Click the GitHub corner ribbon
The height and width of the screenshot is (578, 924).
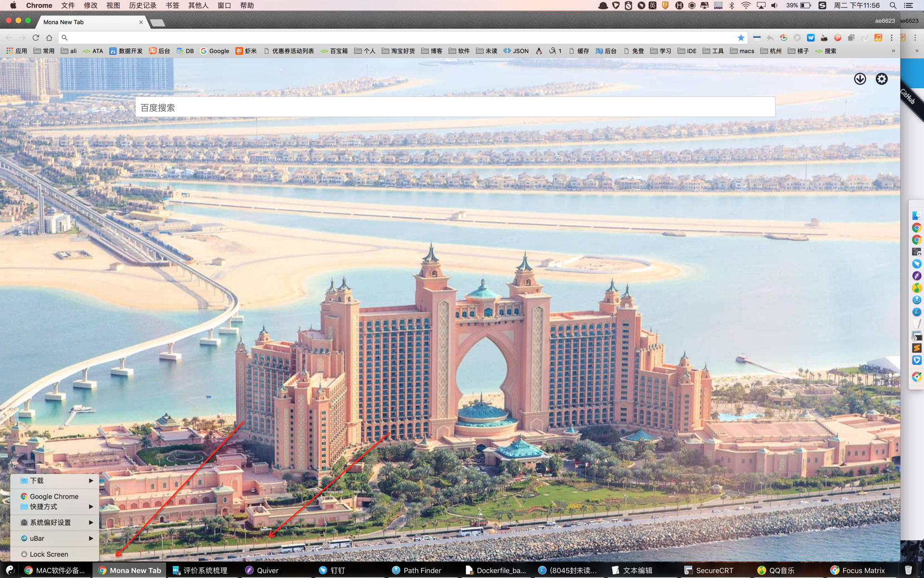pos(911,99)
